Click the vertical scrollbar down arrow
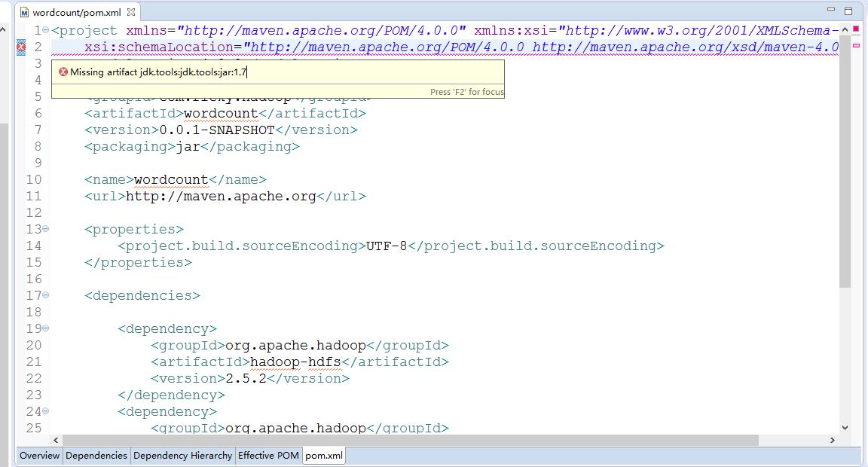 [845, 427]
